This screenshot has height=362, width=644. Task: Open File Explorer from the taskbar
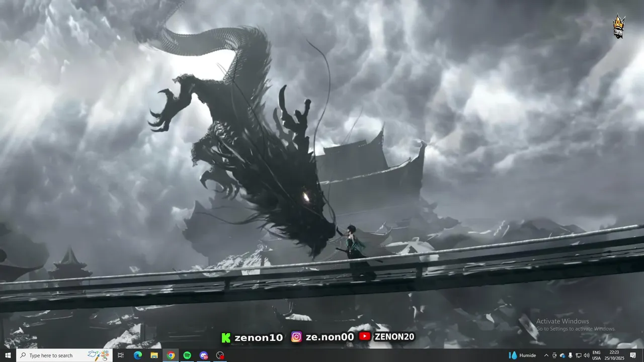coord(154,355)
